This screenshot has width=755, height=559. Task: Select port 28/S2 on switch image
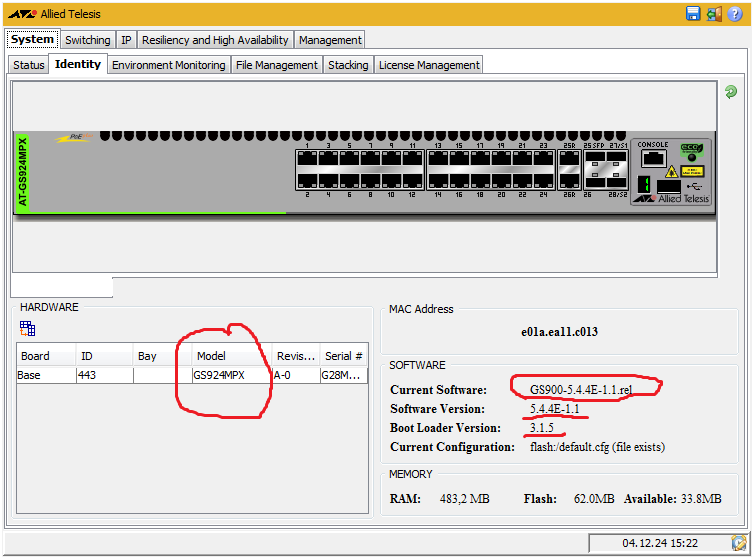617,182
